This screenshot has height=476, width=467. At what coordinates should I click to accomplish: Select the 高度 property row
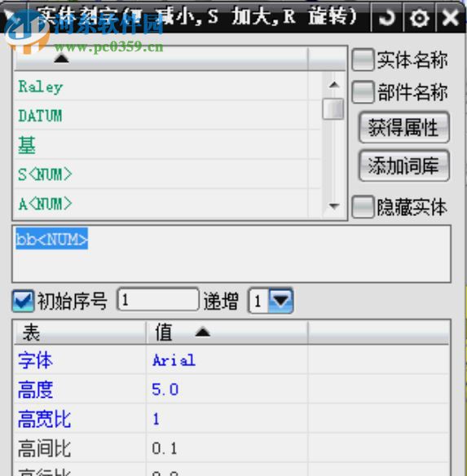coord(231,389)
